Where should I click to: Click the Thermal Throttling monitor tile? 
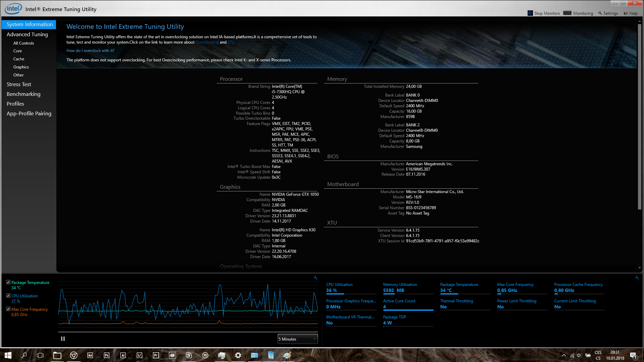click(x=465, y=304)
